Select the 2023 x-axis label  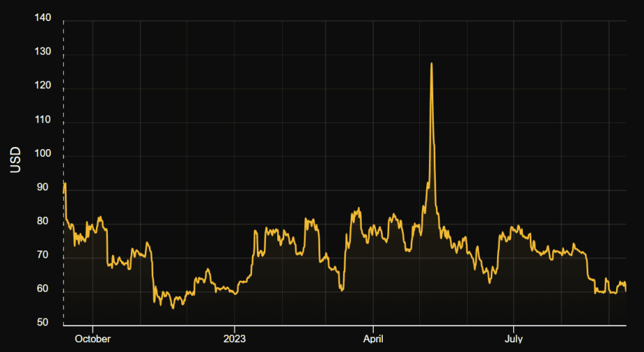234,339
